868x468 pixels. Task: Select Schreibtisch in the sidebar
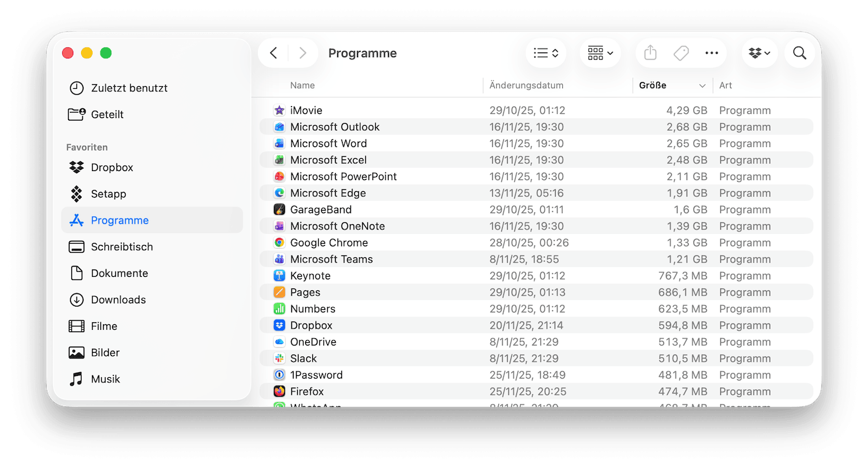point(122,247)
